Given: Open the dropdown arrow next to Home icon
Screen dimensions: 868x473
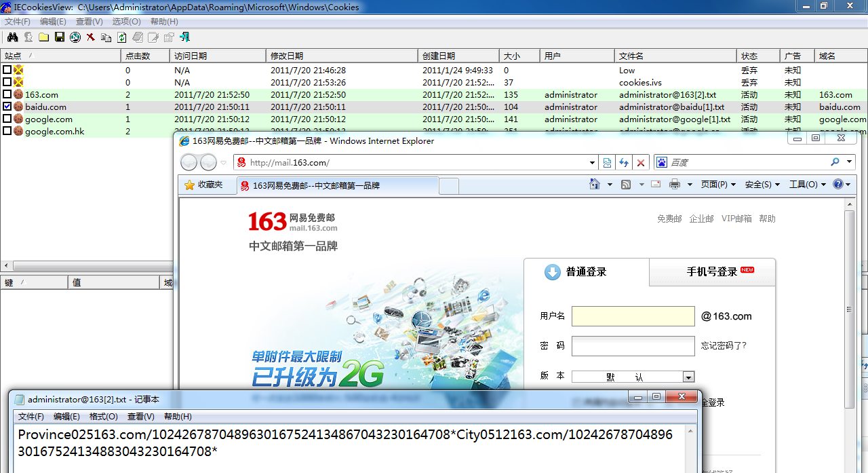Looking at the screenshot, I should [x=609, y=185].
